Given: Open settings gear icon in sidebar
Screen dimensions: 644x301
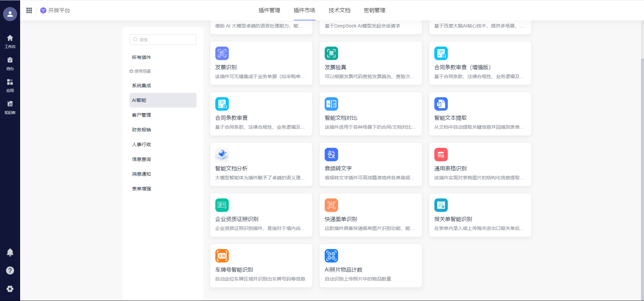Looking at the screenshot, I should point(10,289).
